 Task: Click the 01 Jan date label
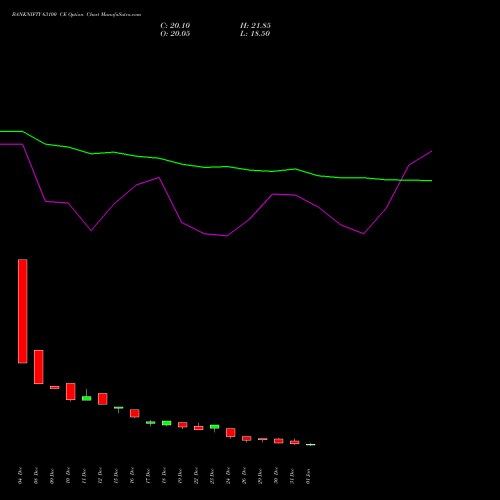point(308,476)
